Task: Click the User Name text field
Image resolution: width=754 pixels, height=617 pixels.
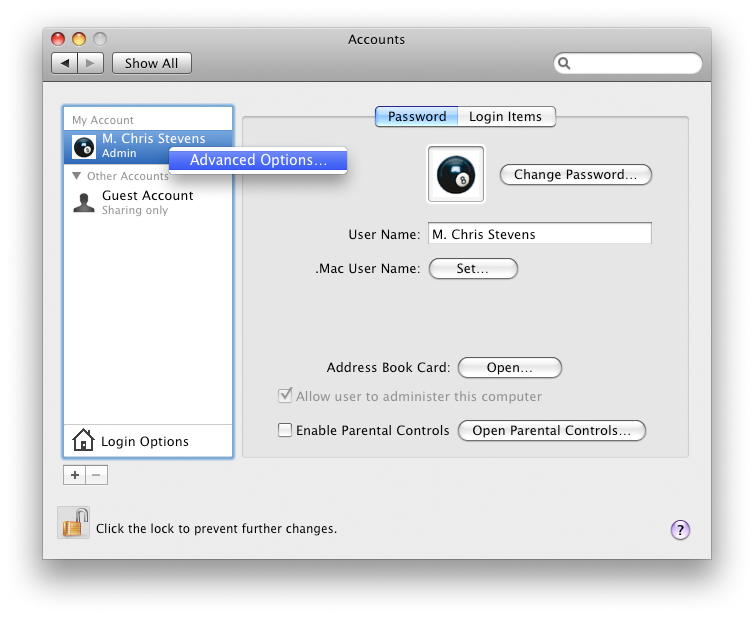Action: 539,234
